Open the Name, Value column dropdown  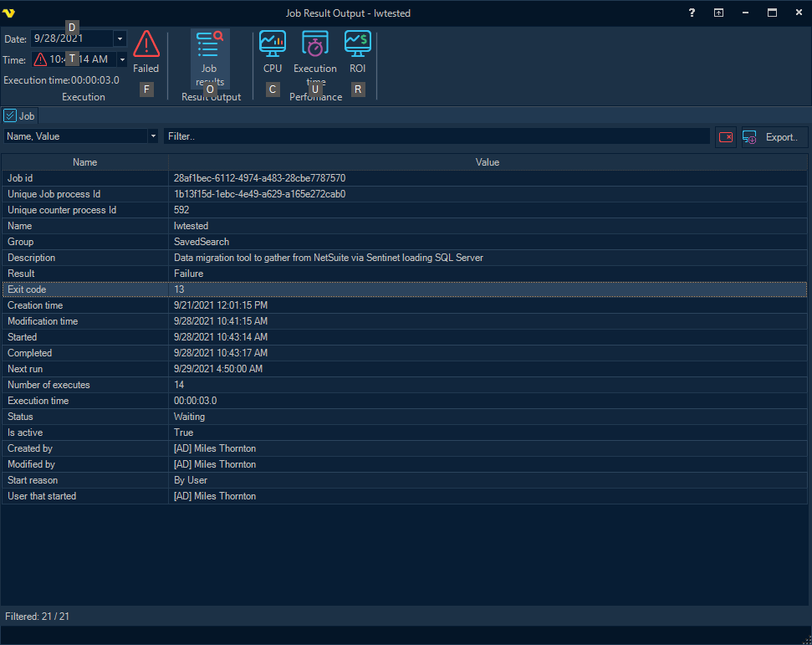point(153,136)
